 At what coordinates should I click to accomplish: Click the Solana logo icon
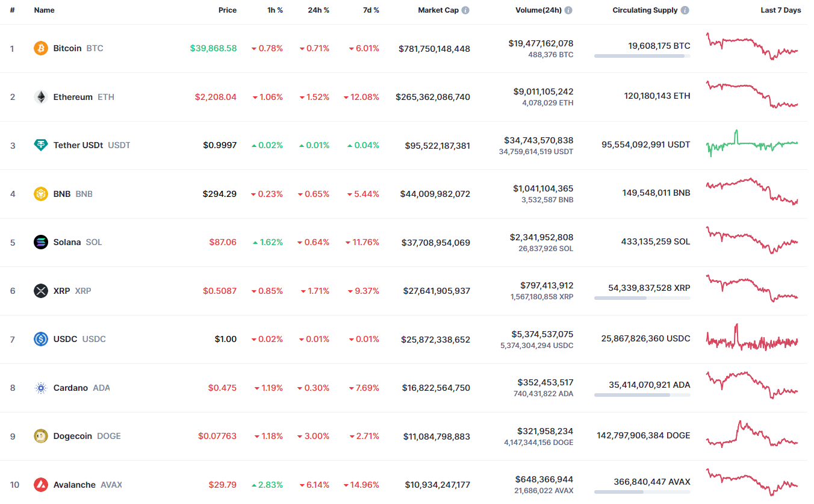click(x=41, y=242)
